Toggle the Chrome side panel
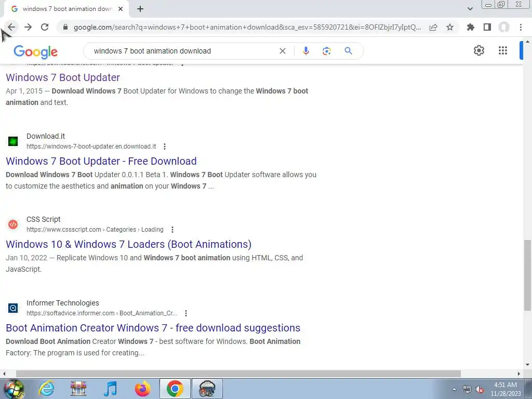Screen dimensions: 532x399 487,27
